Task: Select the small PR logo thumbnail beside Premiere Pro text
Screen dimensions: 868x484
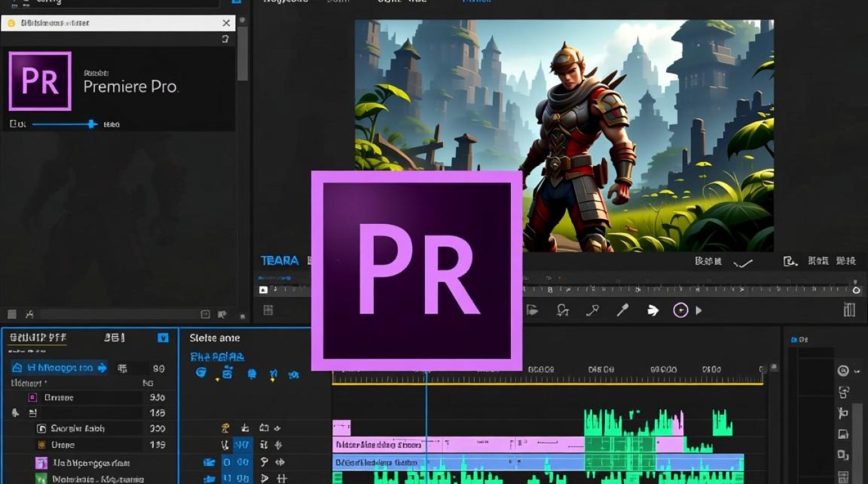Action: pos(40,81)
